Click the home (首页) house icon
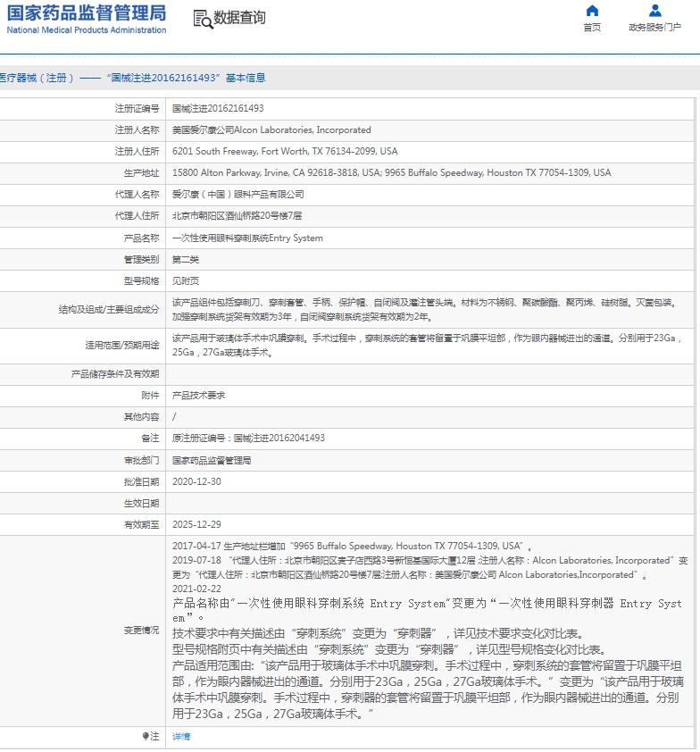The height and width of the screenshot is (752, 700). [x=592, y=11]
